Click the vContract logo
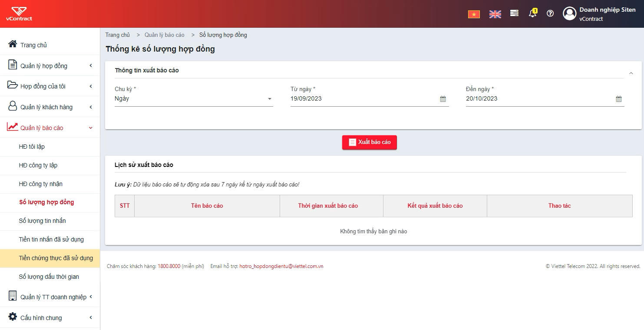This screenshot has height=330, width=644. tap(19, 13)
